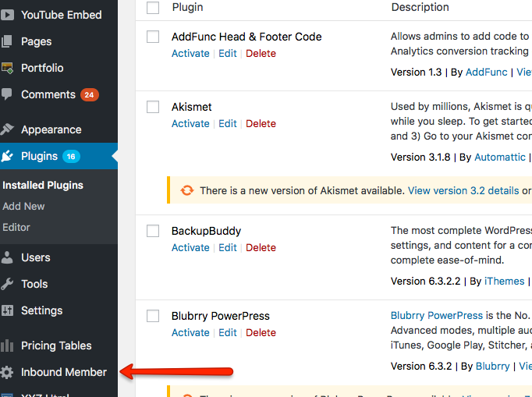This screenshot has height=397, width=532.
Task: Open the plugin Editor submenu item
Action: pyautogui.click(x=16, y=227)
